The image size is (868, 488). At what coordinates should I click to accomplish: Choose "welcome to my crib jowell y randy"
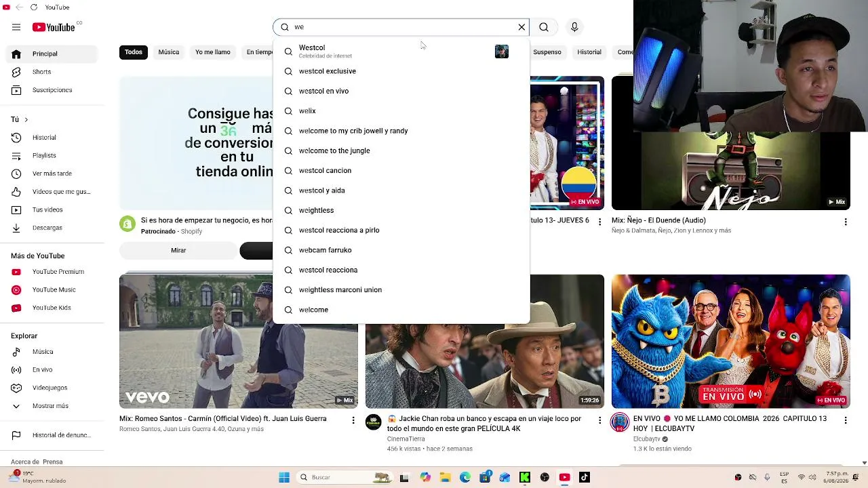point(401,131)
